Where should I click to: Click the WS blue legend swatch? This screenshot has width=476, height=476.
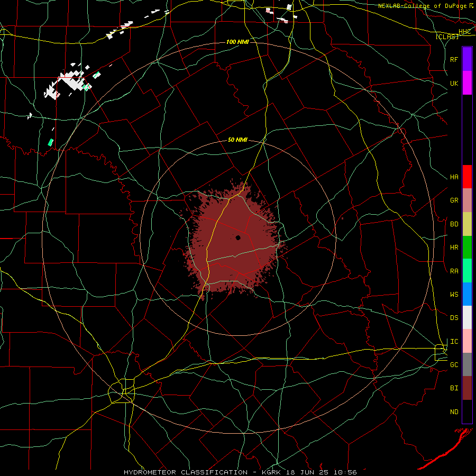(x=467, y=294)
